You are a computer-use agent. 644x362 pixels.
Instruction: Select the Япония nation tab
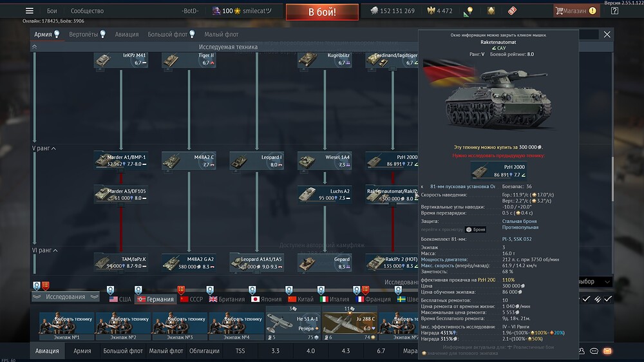point(267,299)
